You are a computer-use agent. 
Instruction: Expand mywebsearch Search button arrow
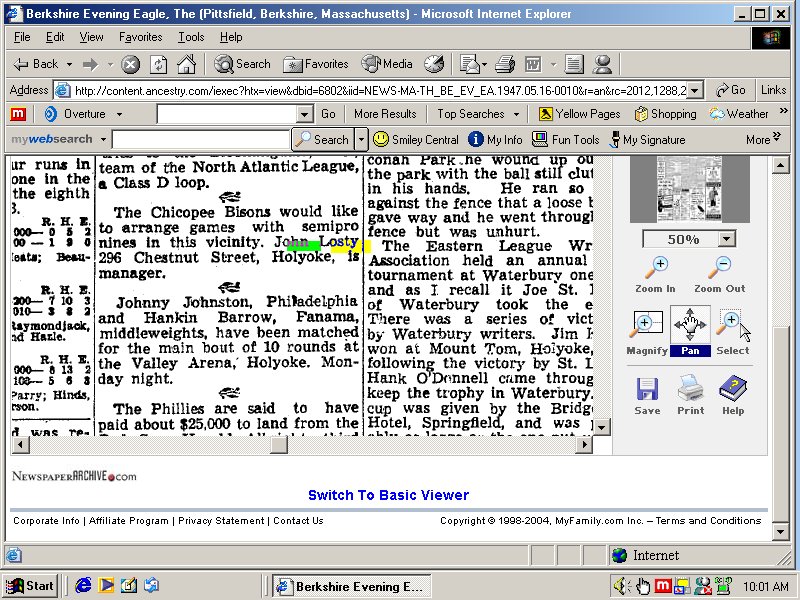(x=361, y=139)
